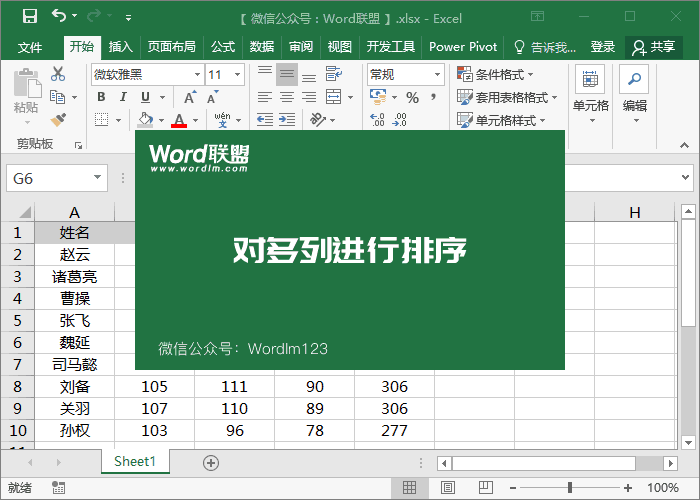Screen dimensions: 700x500
Task: Toggle Underline formatting
Action: click(145, 97)
